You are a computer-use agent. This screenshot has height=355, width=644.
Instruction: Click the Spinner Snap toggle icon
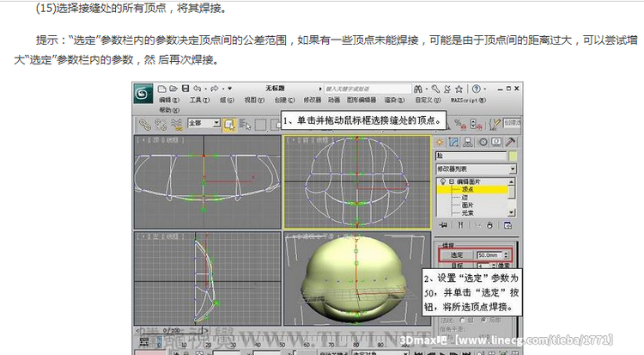coord(476,124)
